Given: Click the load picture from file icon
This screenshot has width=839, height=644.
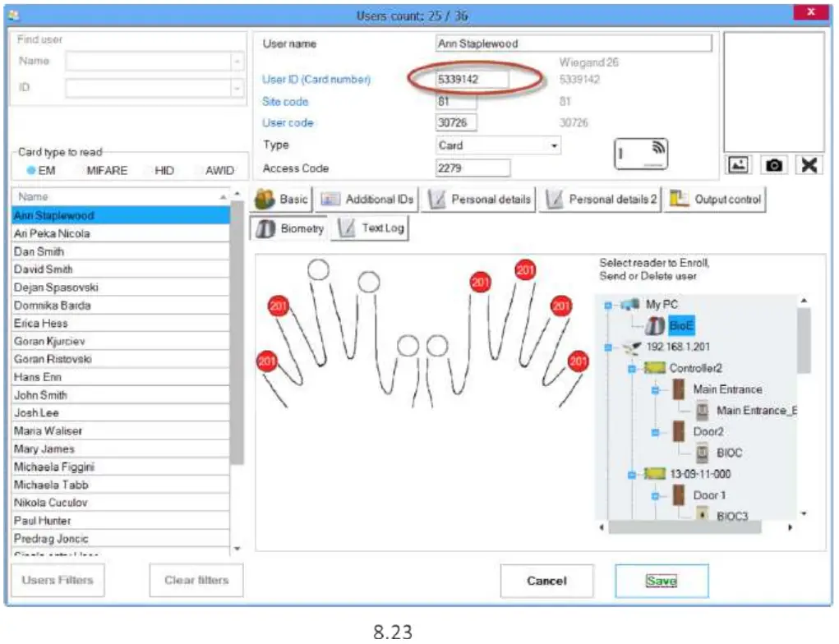Looking at the screenshot, I should 737,165.
